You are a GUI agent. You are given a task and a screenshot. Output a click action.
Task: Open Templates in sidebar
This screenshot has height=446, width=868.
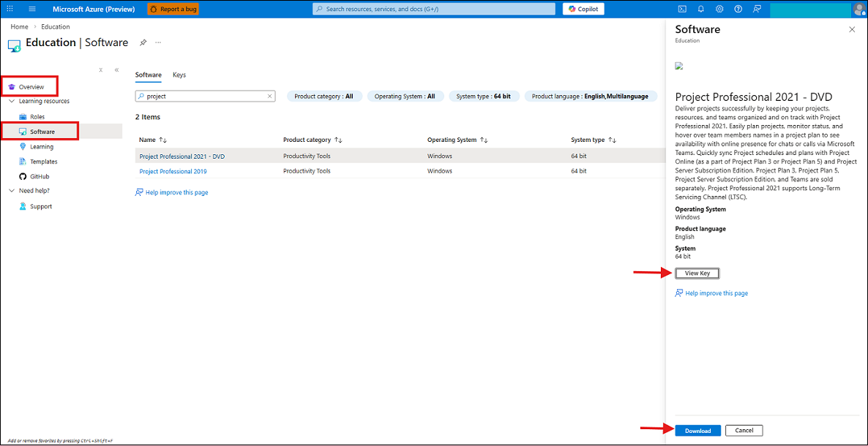44,162
